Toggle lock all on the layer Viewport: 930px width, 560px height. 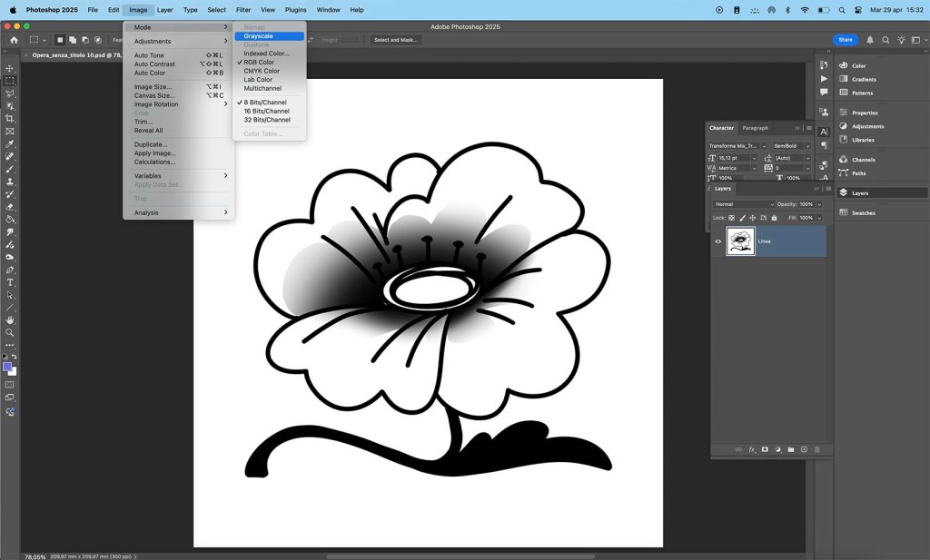pyautogui.click(x=774, y=218)
